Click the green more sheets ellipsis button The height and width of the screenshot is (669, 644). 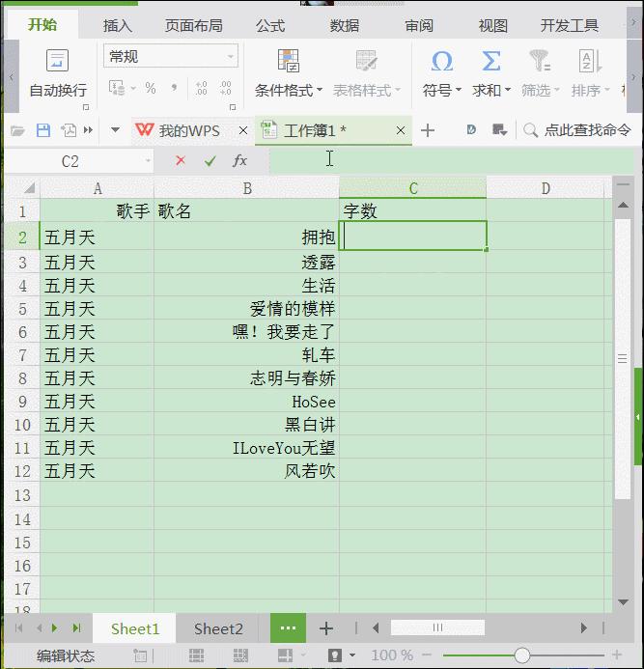288,628
